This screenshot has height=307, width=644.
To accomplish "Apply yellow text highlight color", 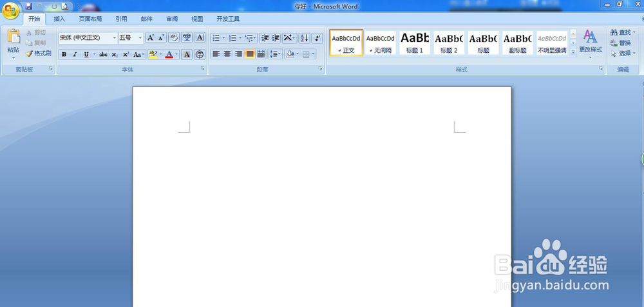I will [x=153, y=54].
